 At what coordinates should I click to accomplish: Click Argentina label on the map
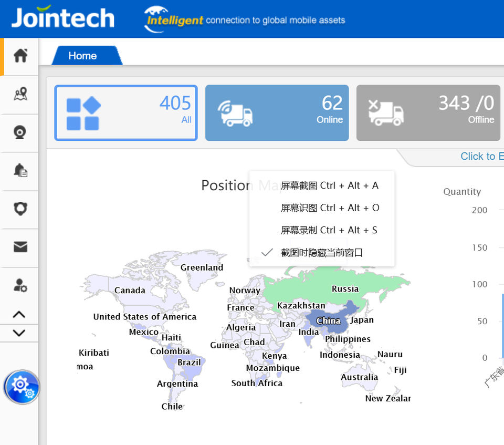tap(177, 384)
